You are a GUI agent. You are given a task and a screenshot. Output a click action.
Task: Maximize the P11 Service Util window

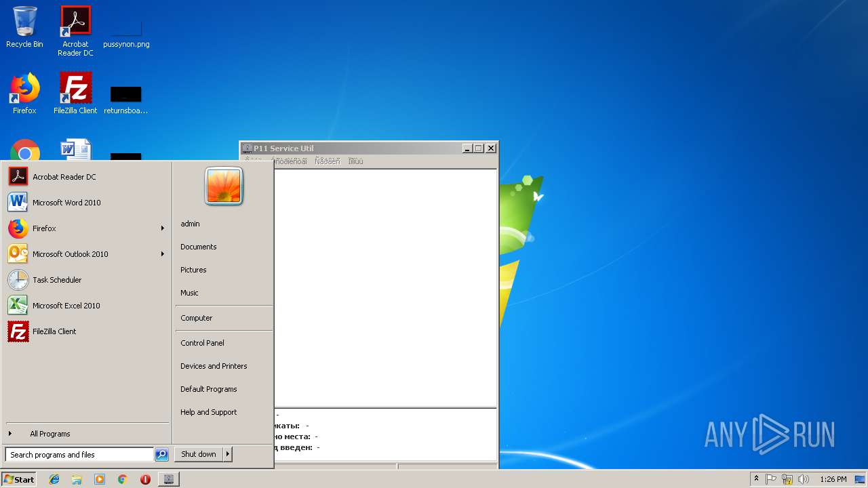(x=479, y=148)
